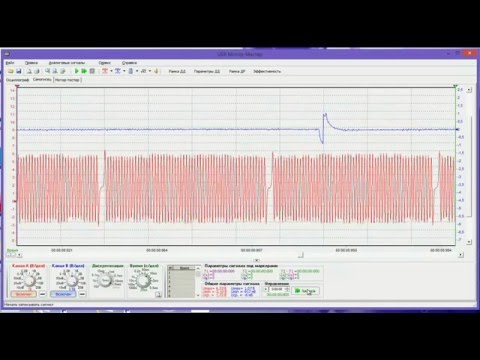Screen dimensions: 480x360
Task: Click the Канал A voltage knob
Action: (30, 281)
